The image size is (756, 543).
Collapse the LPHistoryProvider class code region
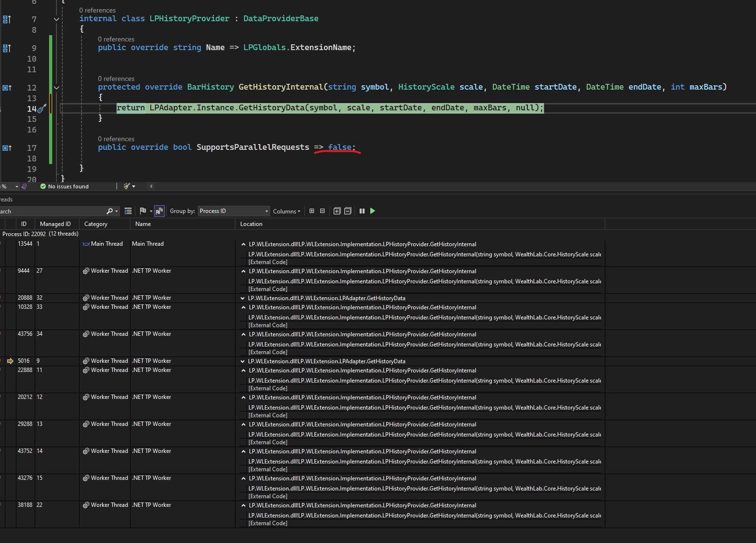(56, 19)
